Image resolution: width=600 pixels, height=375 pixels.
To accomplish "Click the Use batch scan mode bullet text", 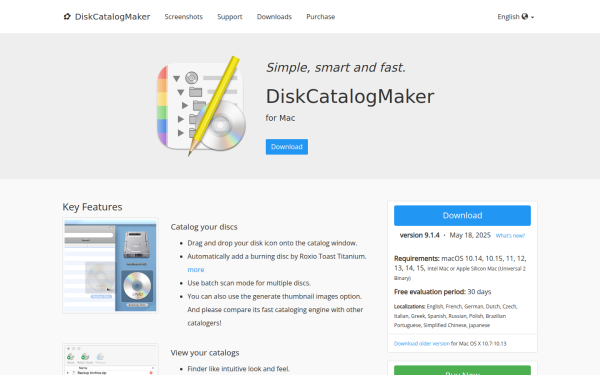I will (249, 283).
